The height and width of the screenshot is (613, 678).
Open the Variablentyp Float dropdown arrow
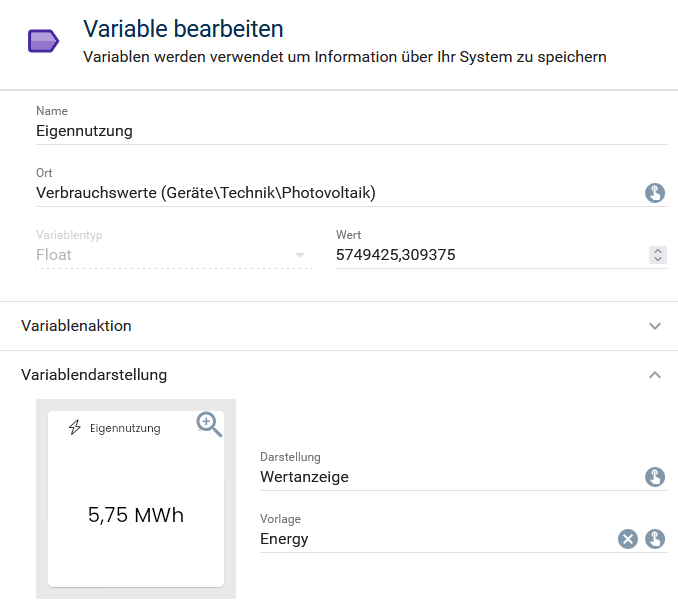coord(300,255)
